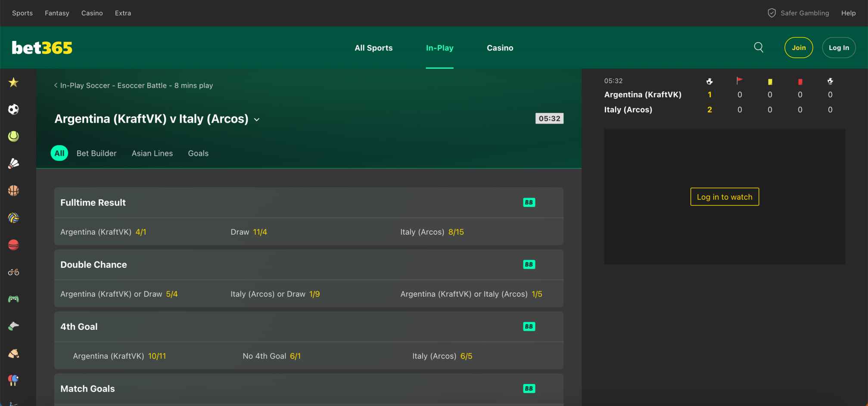Open the Bet Builder icon on Fulltime Result

[x=529, y=202]
